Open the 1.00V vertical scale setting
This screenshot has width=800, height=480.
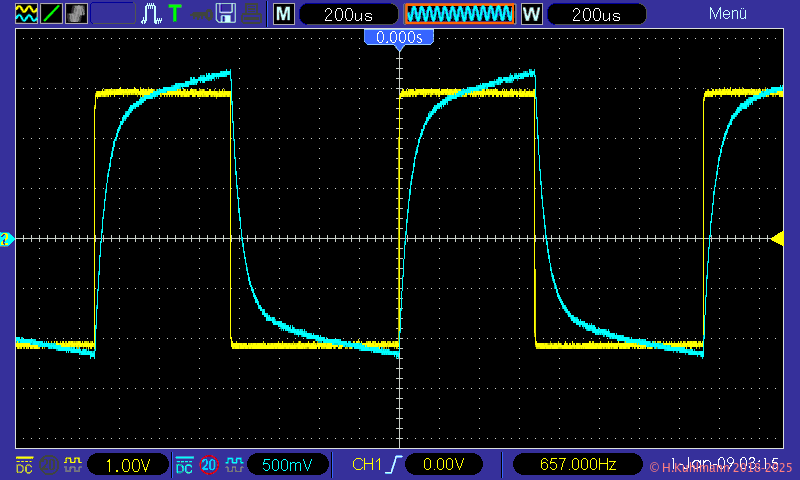pos(127,465)
